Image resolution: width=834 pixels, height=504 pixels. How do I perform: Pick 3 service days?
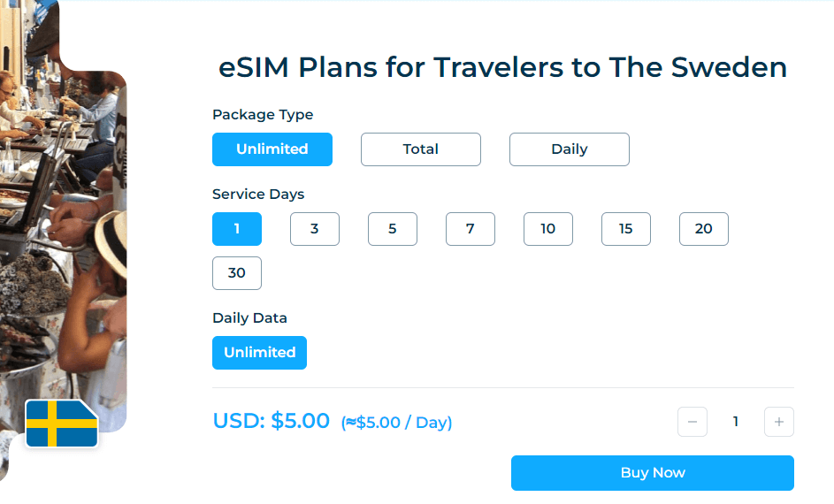tap(315, 229)
